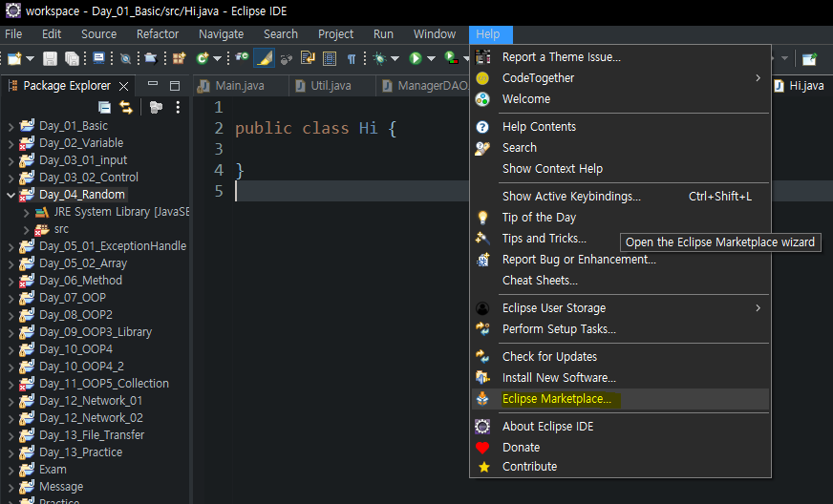The height and width of the screenshot is (504, 833).
Task: Click the Skip All Breakpoints icon
Action: 125,58
